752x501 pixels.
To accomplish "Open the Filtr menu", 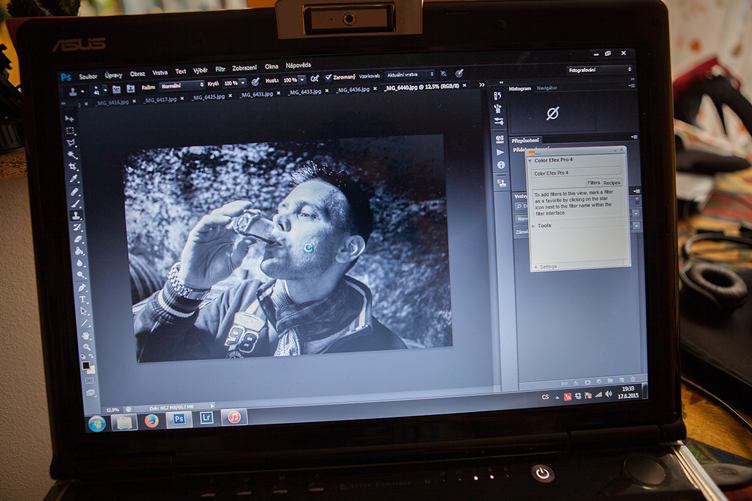I will [x=220, y=70].
